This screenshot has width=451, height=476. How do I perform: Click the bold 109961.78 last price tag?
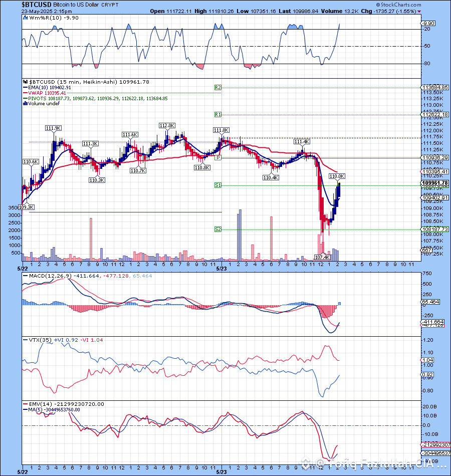435,183
